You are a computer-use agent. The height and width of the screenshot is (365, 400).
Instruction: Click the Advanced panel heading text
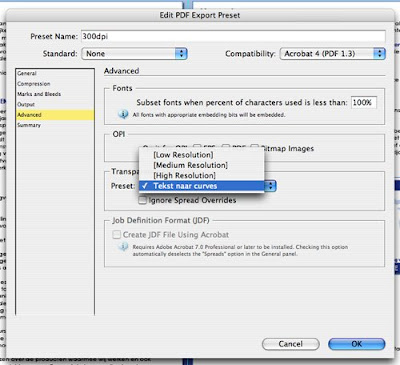[122, 71]
